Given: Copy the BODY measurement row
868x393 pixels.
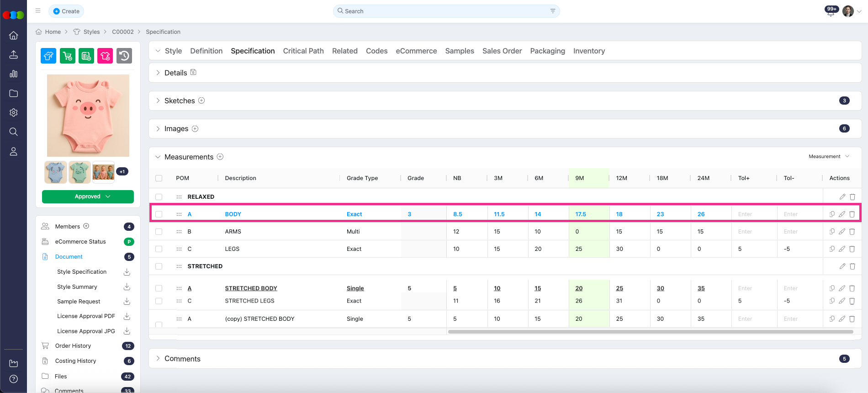Looking at the screenshot, I should (x=832, y=214).
